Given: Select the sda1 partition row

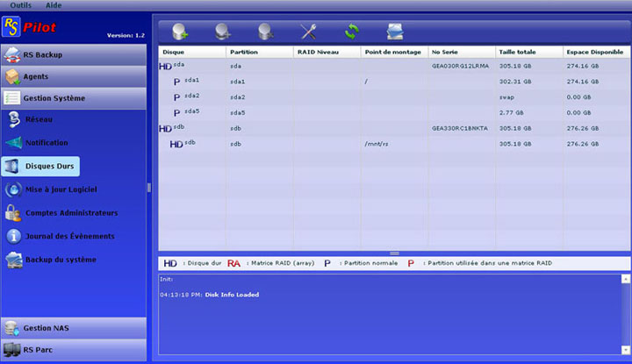Looking at the screenshot, I should coord(237,81).
